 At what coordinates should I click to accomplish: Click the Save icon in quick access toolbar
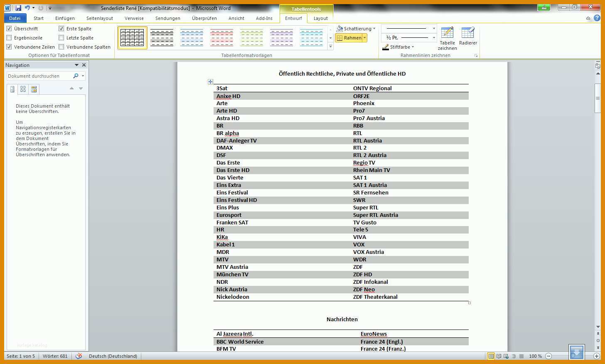click(x=18, y=8)
